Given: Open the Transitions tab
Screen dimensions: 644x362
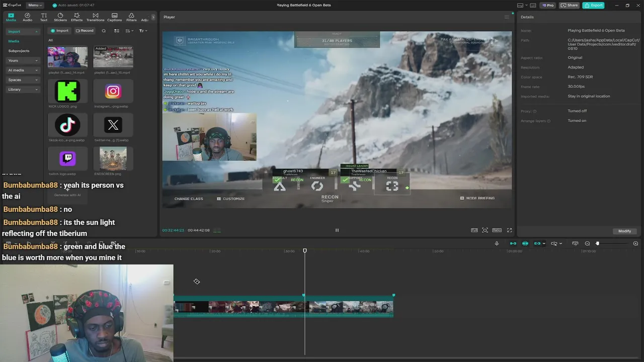Looking at the screenshot, I should coord(95,17).
